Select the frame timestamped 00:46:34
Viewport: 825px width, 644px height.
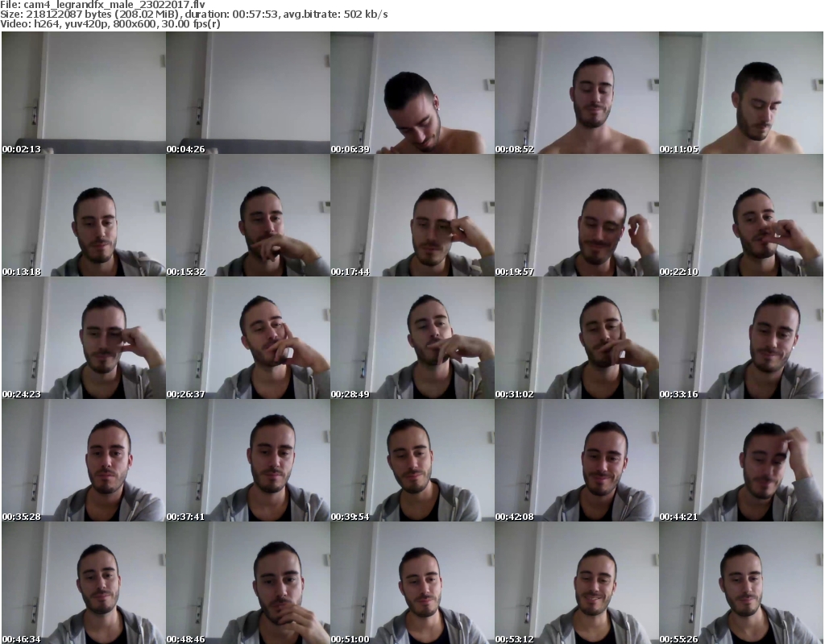[x=84, y=583]
